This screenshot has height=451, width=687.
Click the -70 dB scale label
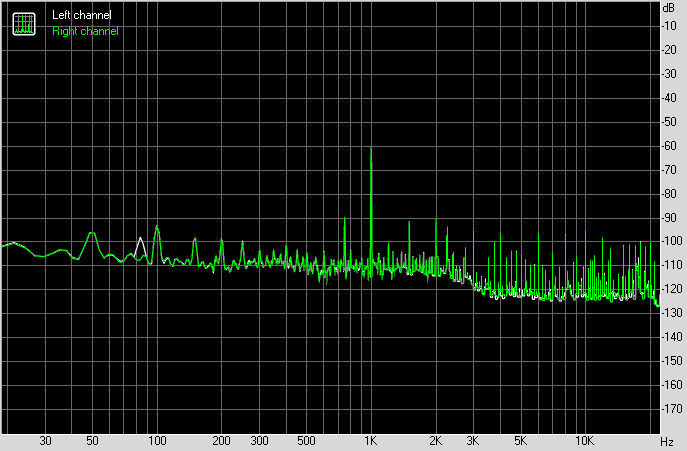(669, 170)
